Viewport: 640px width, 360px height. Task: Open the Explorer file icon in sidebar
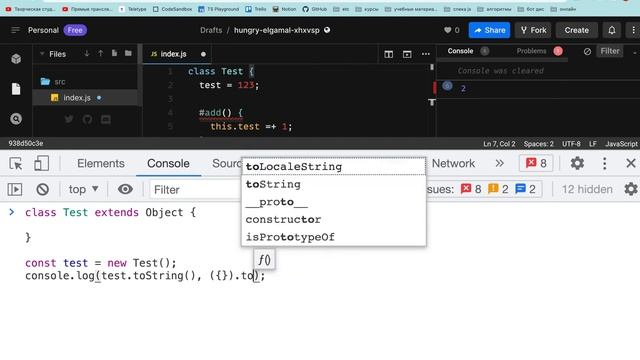[16, 89]
